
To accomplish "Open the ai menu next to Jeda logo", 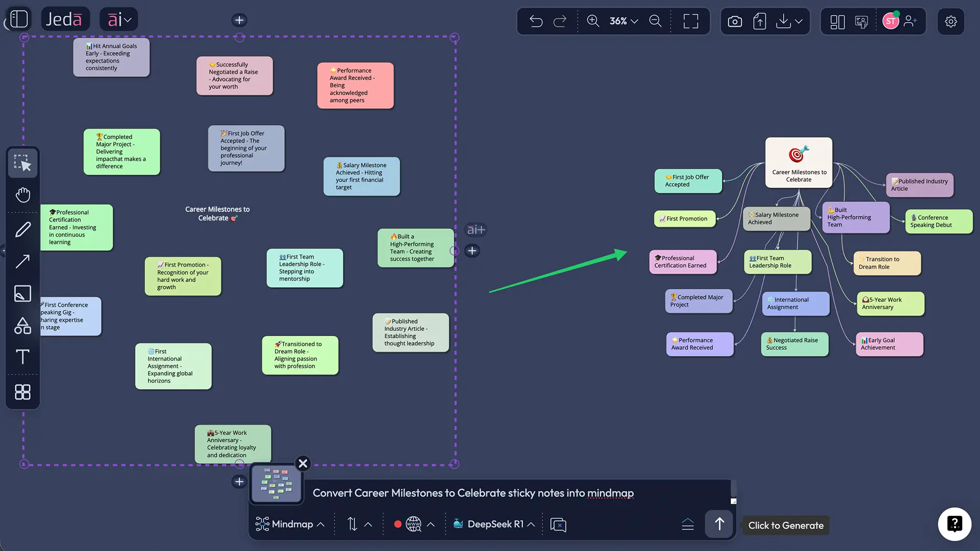I will coord(118,19).
